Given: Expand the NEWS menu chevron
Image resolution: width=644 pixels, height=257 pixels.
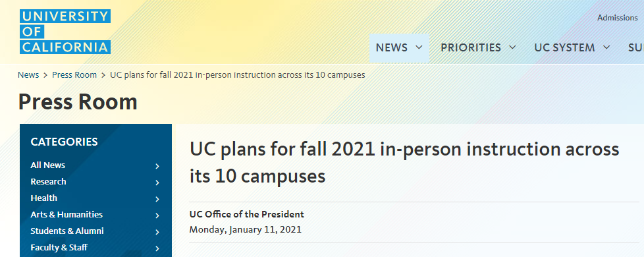Looking at the screenshot, I should pos(419,47).
